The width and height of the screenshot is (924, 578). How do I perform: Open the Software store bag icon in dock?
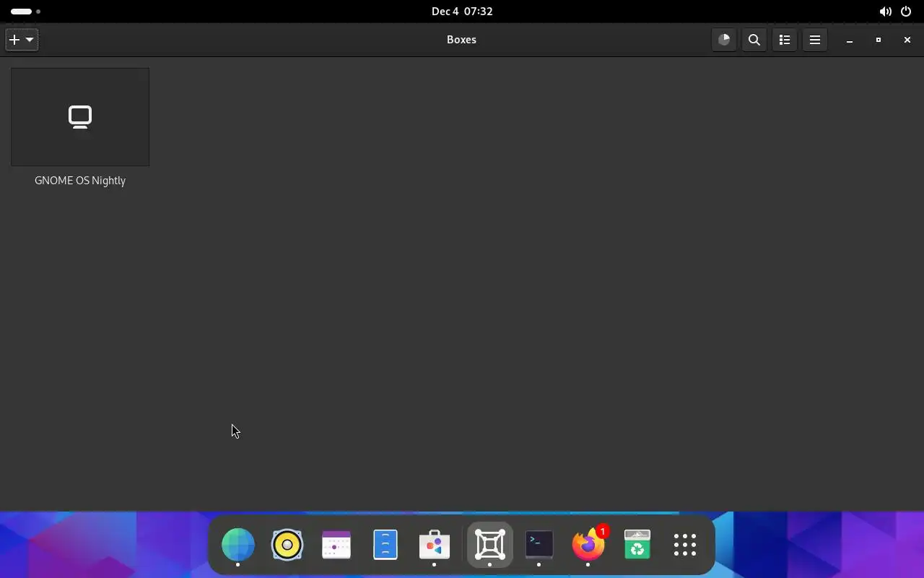435,545
